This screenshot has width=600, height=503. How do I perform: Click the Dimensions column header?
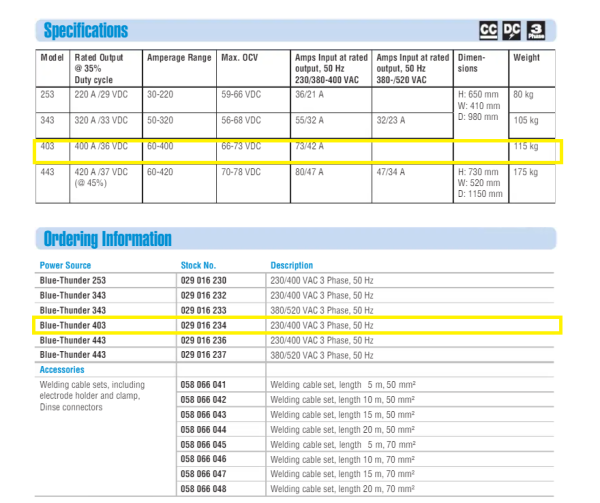click(471, 63)
